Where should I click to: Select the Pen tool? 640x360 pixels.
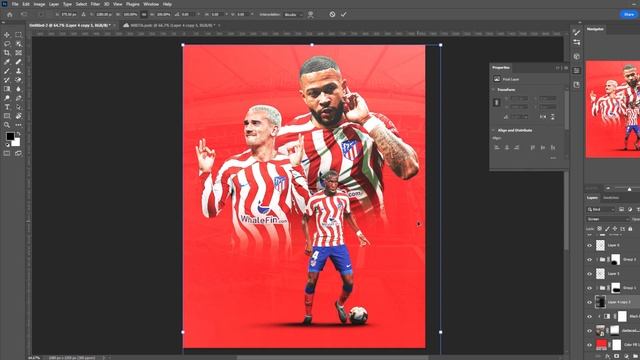point(18,98)
